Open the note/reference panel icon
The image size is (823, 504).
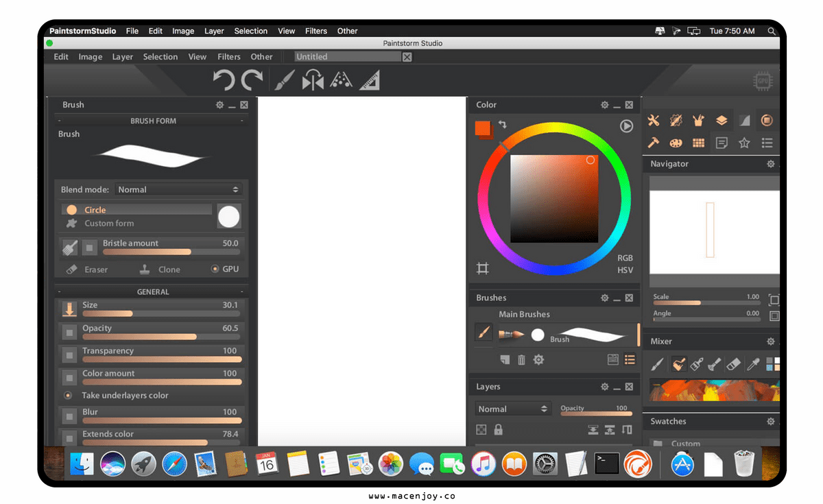721,143
